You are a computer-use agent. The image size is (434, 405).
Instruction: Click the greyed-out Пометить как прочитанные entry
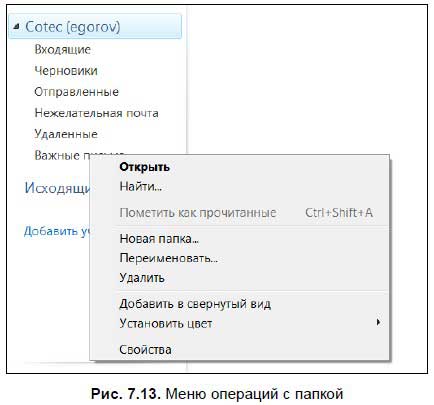(198, 213)
